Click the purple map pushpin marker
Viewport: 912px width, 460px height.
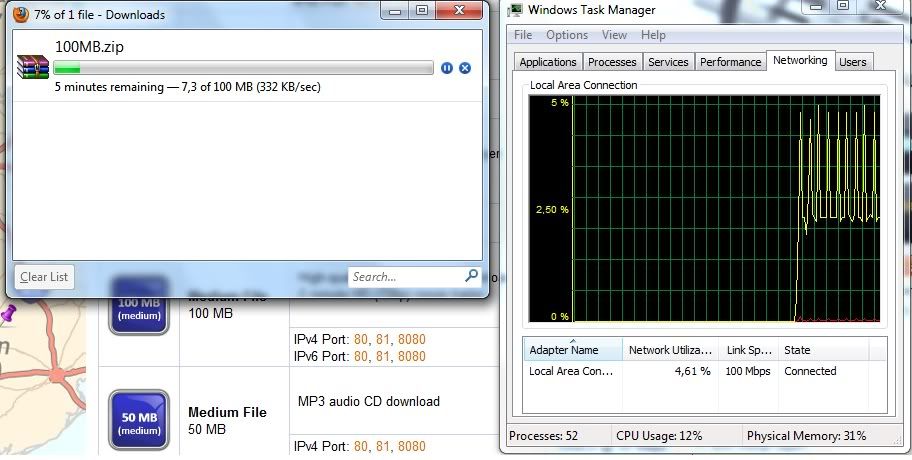(x=8, y=316)
